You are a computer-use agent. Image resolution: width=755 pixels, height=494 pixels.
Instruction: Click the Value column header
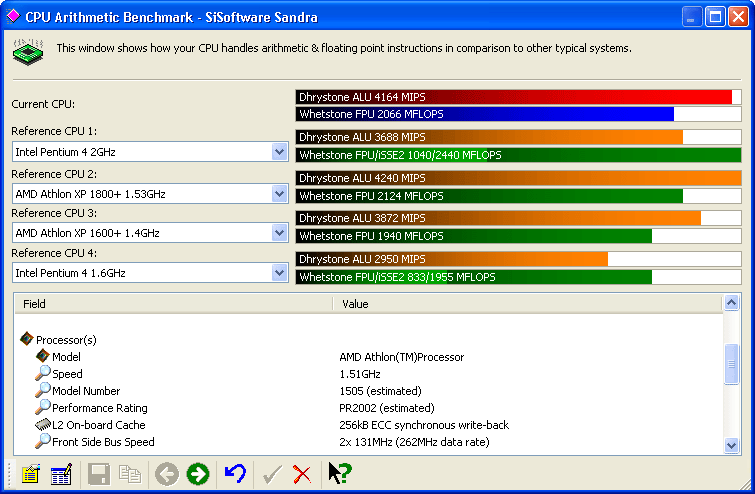coord(528,304)
